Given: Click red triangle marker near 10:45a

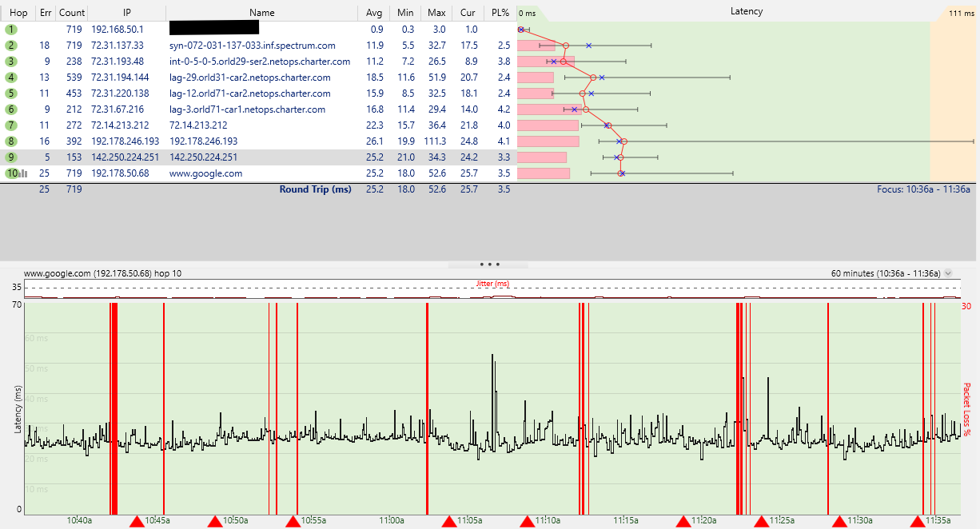Looking at the screenshot, I should point(137,522).
